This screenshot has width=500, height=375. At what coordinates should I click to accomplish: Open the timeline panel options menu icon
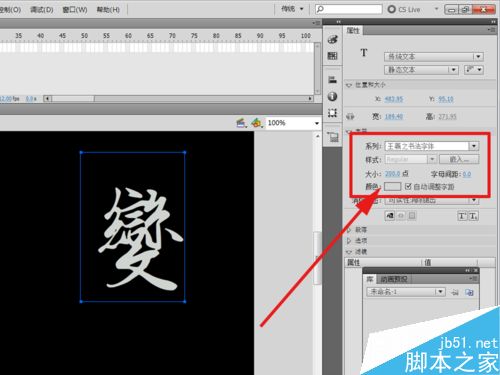click(317, 23)
